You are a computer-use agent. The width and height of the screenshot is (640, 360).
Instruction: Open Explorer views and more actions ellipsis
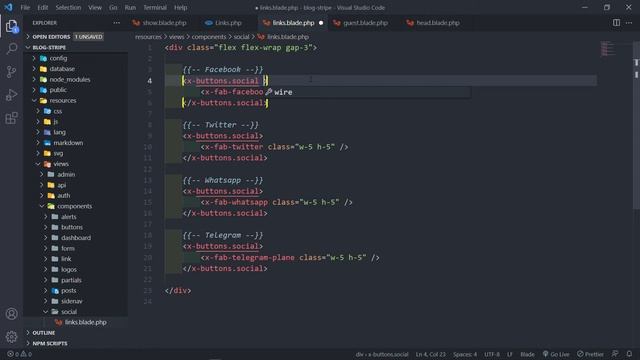click(117, 23)
